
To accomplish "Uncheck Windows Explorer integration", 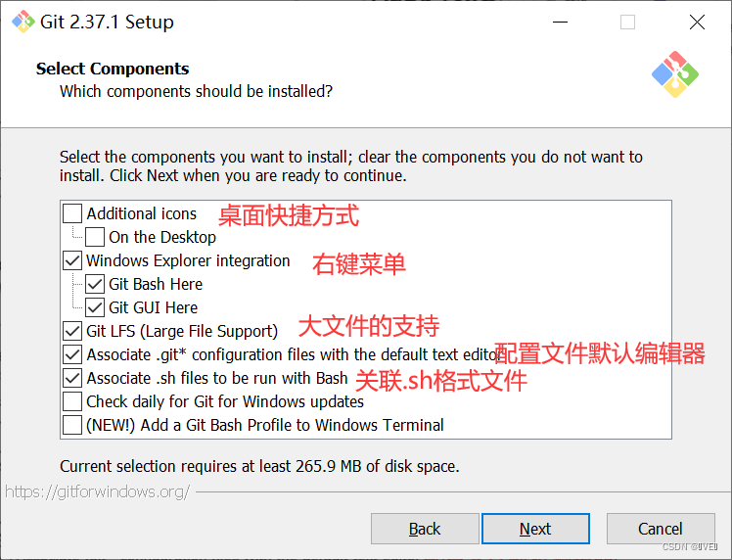I will click(x=72, y=260).
